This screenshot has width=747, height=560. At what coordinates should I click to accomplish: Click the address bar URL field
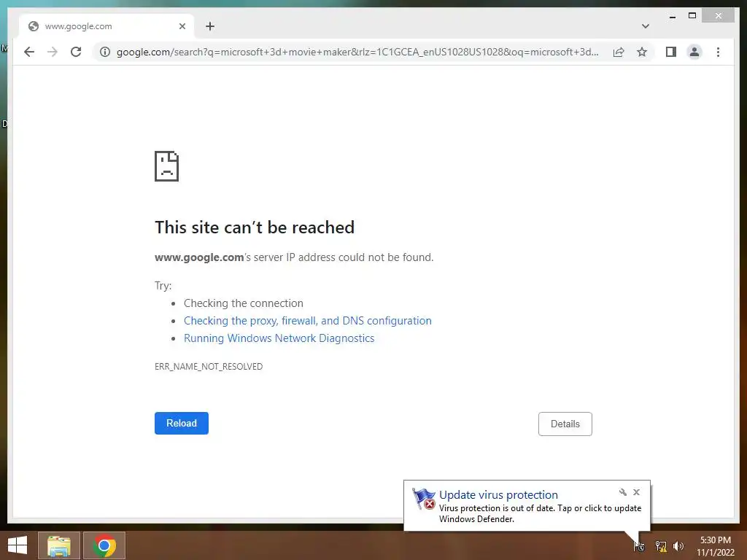click(x=357, y=52)
